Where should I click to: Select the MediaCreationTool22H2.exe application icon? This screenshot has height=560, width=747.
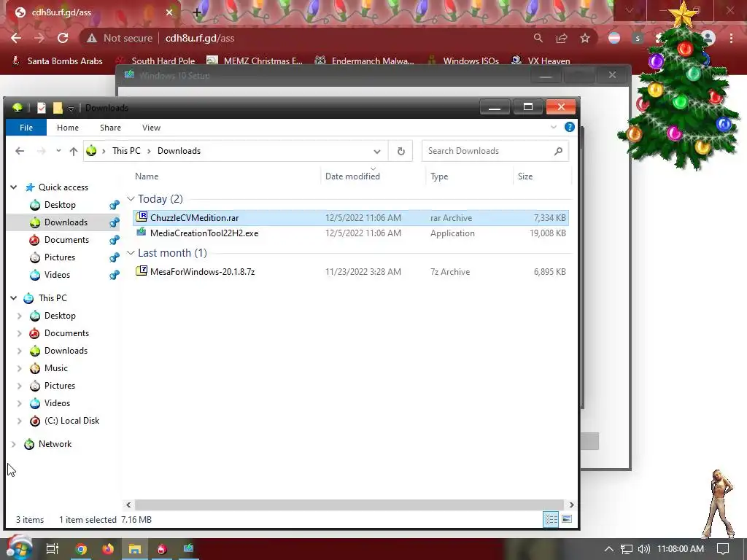click(142, 233)
